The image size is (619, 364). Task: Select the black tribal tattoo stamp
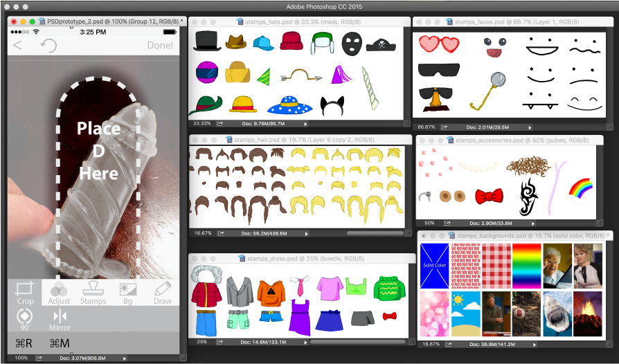click(x=529, y=197)
